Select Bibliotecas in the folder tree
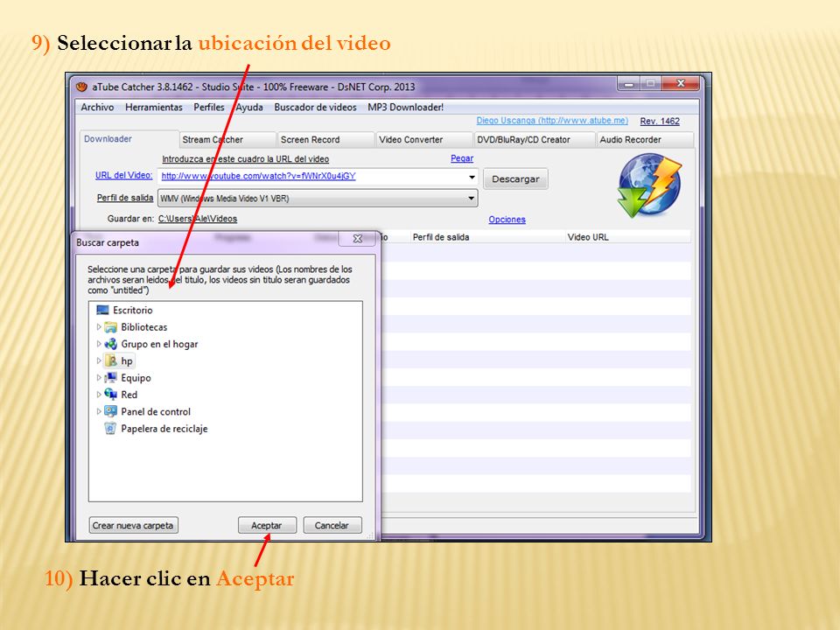Viewport: 840px width, 630px height. click(x=144, y=327)
